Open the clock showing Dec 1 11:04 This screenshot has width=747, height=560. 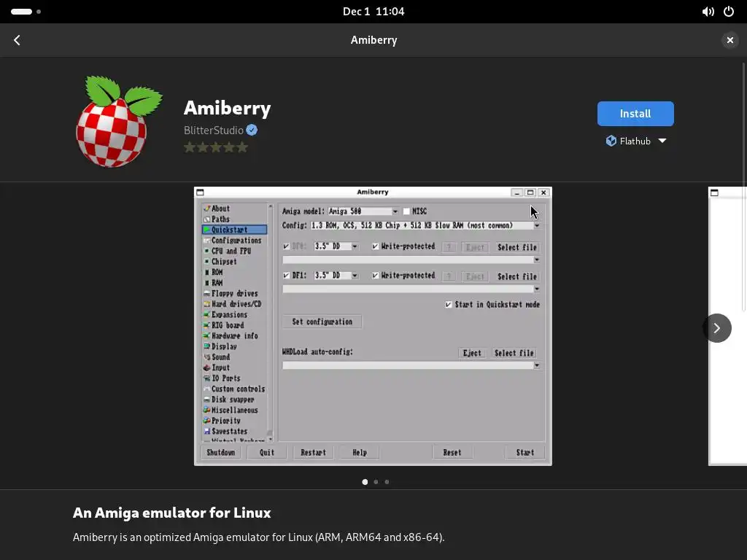tap(373, 12)
